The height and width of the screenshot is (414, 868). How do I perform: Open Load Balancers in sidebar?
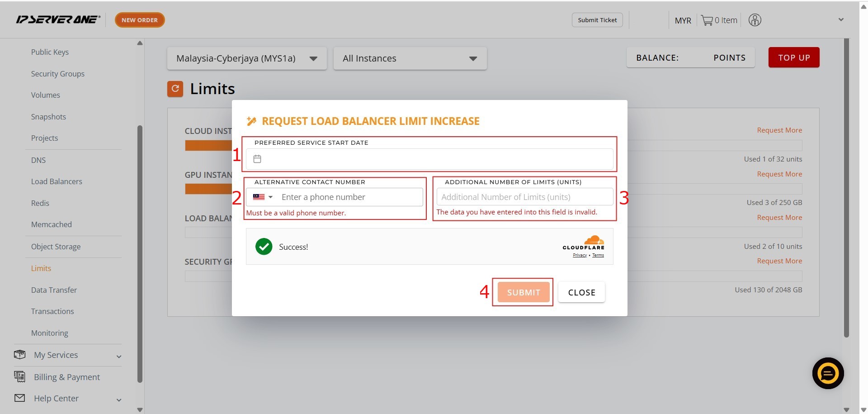57,181
